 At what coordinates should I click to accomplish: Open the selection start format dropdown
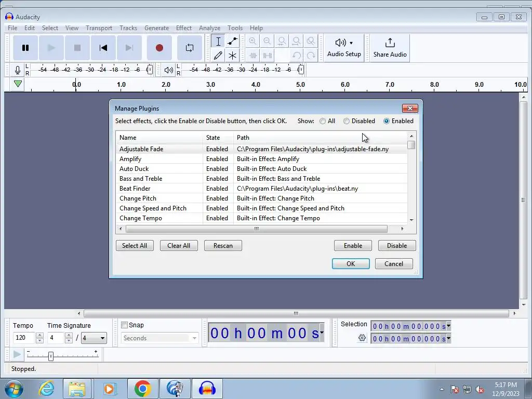pos(448,326)
